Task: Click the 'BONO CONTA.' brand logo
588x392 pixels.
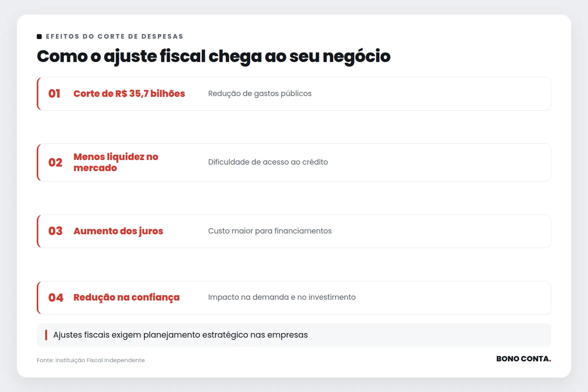Action: (524, 359)
